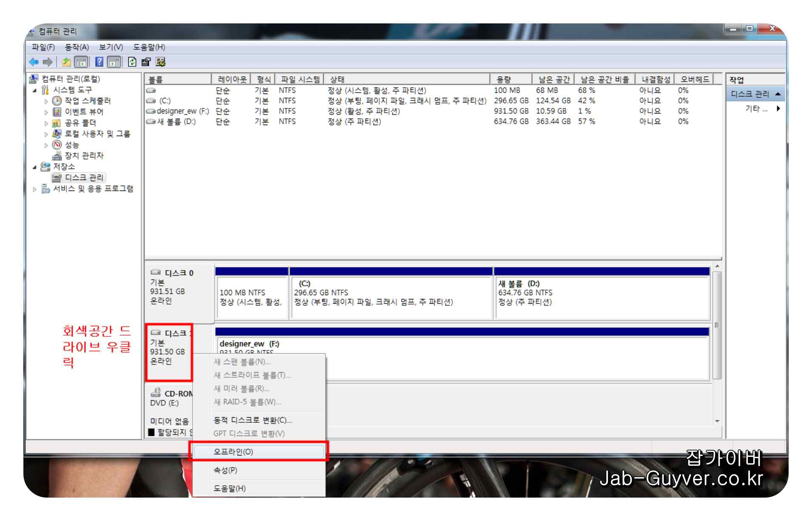
Task: Select the designer_ew (F:) volume row
Action: click(x=433, y=111)
